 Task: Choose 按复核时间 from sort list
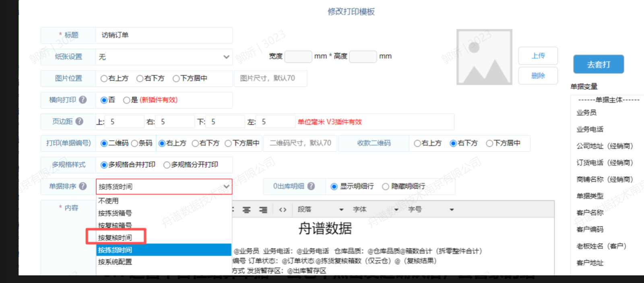[x=115, y=238]
